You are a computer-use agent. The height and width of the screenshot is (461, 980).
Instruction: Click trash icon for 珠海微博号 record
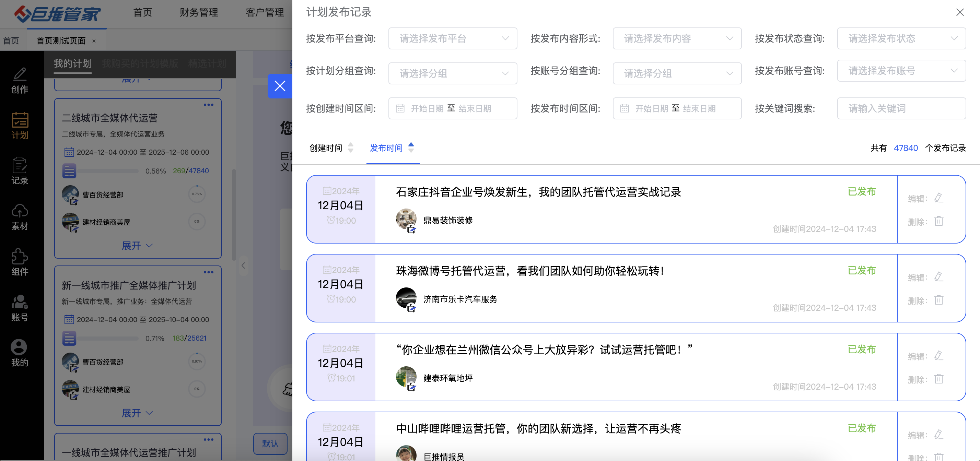[x=938, y=300]
